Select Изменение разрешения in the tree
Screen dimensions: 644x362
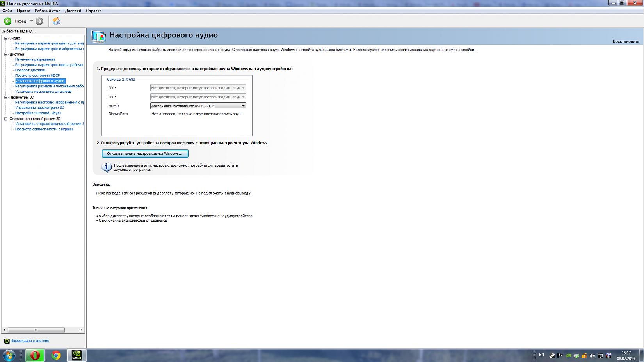(35, 59)
